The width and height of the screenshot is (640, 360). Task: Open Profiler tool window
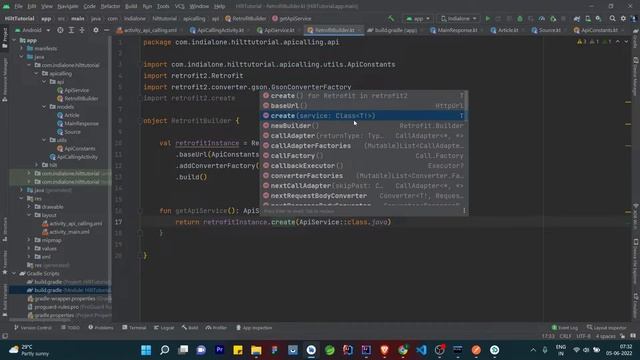(x=216, y=328)
